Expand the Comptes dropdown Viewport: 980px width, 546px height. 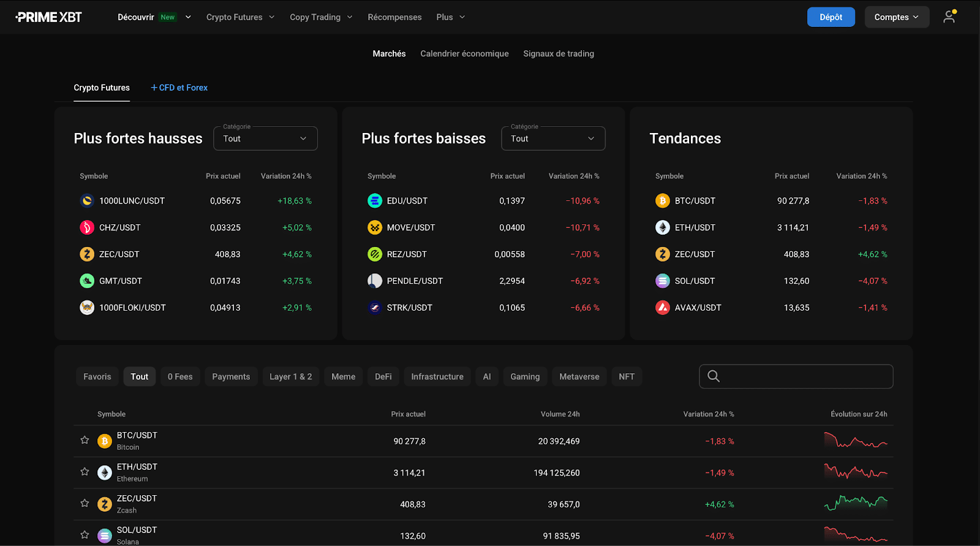pyautogui.click(x=896, y=17)
